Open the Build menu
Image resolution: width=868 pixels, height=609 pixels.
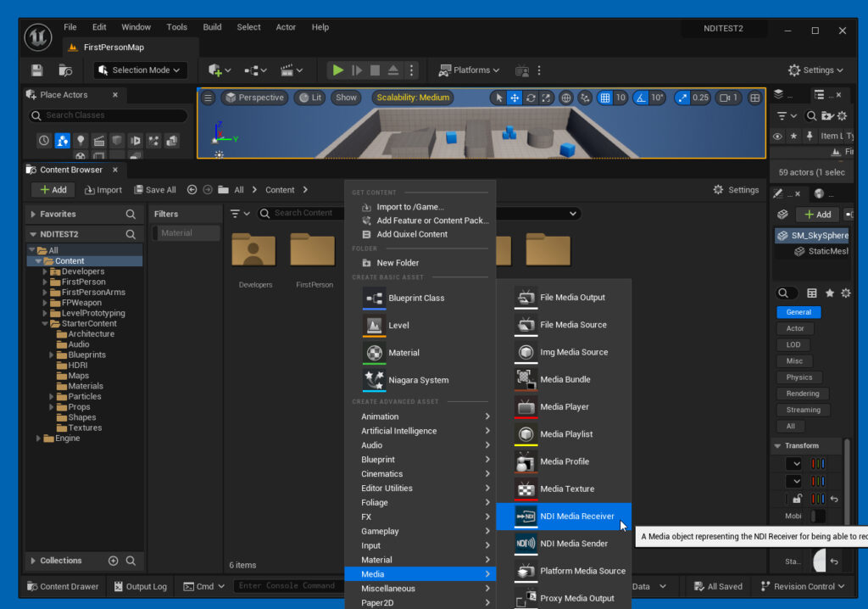pyautogui.click(x=211, y=26)
